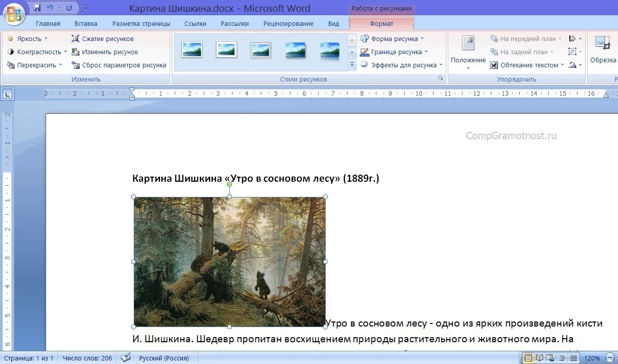Viewport: 618px width, 364px height.
Task: Open the align objects dropdown icon
Action: pyautogui.click(x=575, y=38)
